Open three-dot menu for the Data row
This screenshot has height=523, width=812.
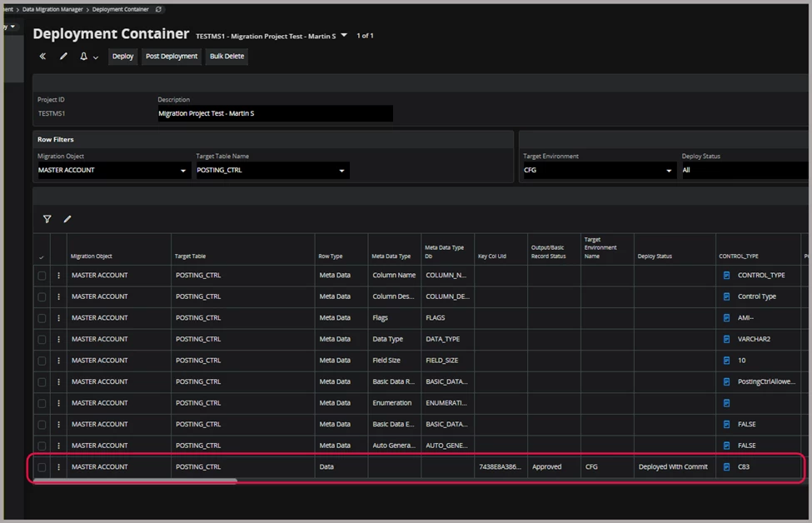tap(58, 467)
